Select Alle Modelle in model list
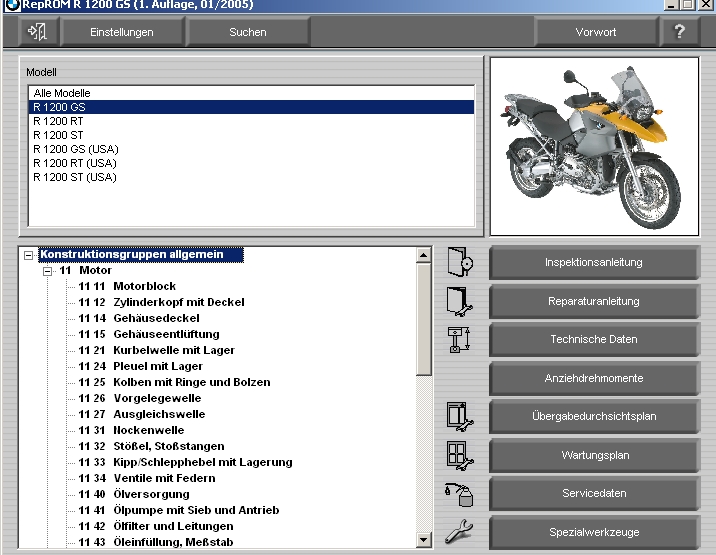 [251, 93]
